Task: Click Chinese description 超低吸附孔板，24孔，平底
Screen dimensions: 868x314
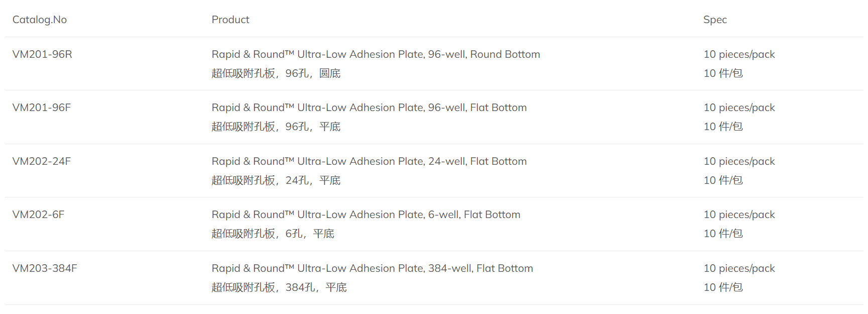Action: click(x=276, y=180)
